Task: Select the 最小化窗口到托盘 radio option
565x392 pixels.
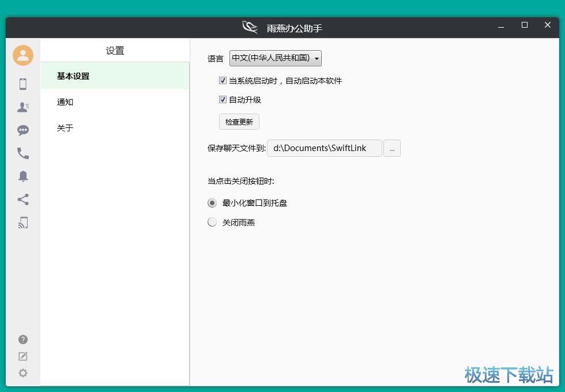Action: pyautogui.click(x=212, y=203)
